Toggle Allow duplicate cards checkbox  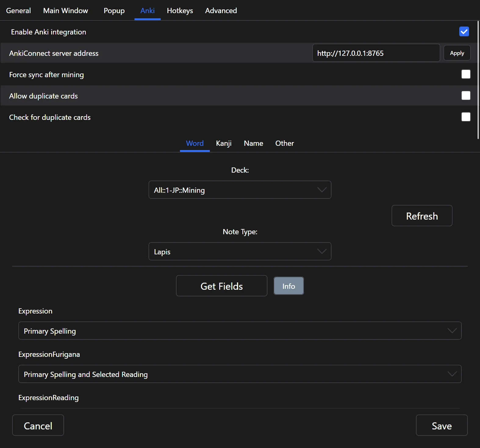click(466, 96)
